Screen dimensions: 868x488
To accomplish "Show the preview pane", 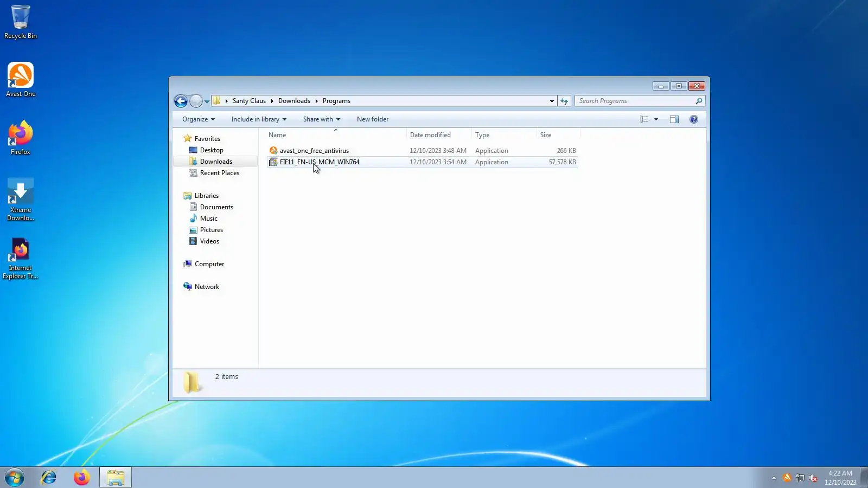I will coord(674,119).
